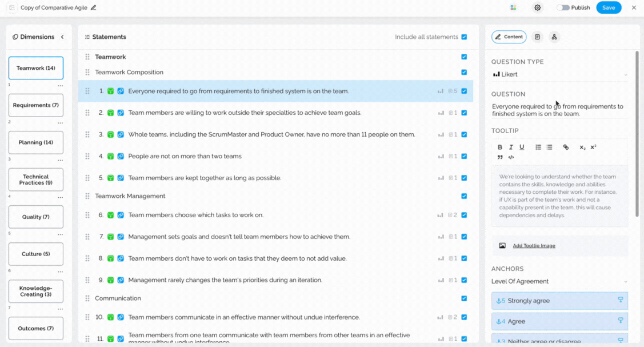Screen dimensions: 644x347
Task: Click the superscript formatting icon
Action: click(x=594, y=147)
